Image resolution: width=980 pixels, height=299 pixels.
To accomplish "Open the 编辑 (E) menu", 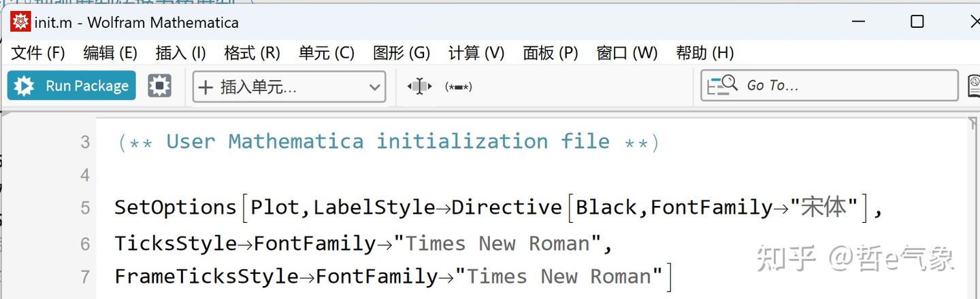I will [110, 53].
